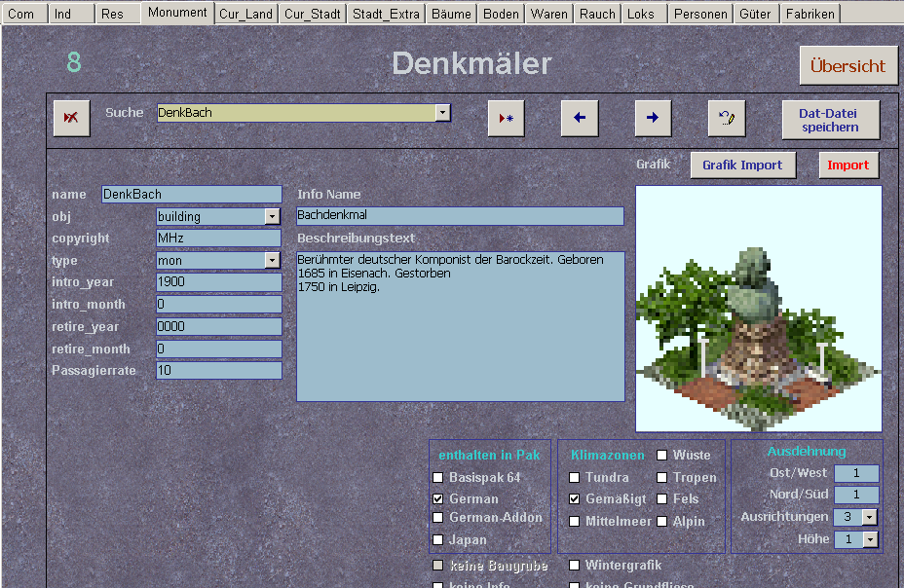This screenshot has height=588, width=904.
Task: Uncheck the German pak checkbox
Action: pos(438,498)
